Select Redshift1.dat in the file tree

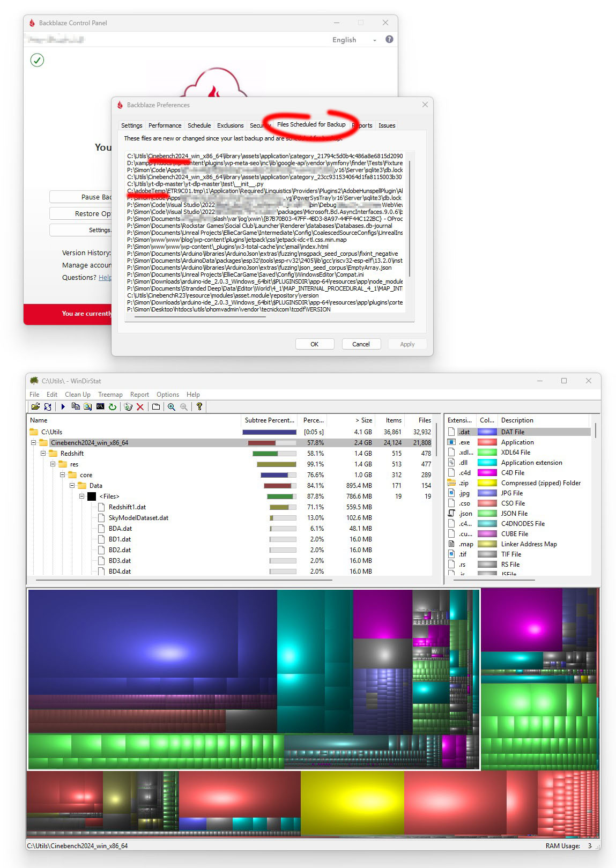(x=127, y=507)
